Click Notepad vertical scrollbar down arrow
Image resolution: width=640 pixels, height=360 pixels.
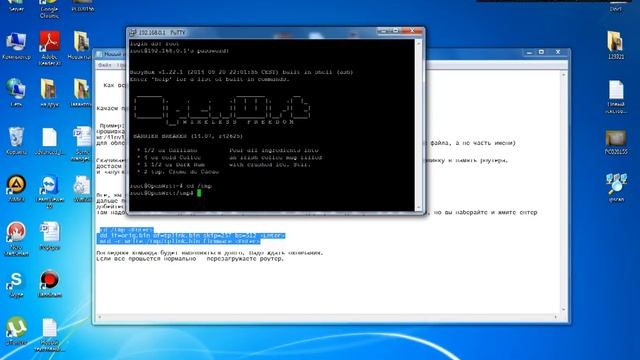pyautogui.click(x=564, y=310)
